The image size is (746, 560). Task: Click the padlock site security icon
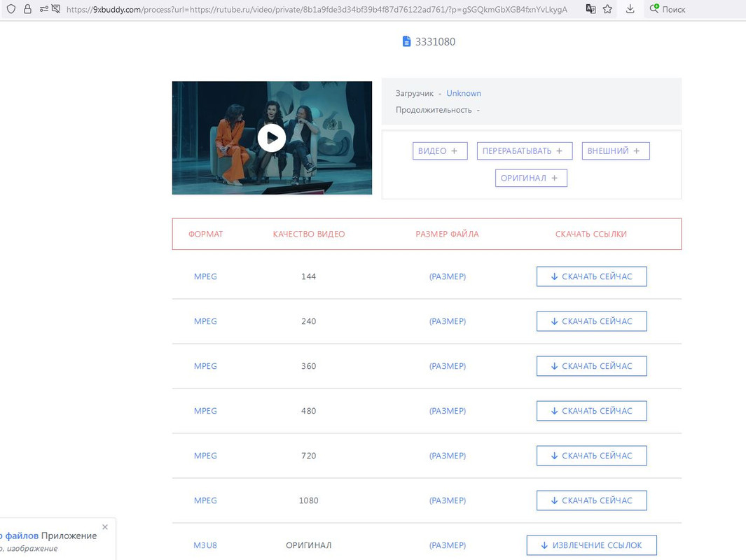tap(27, 9)
